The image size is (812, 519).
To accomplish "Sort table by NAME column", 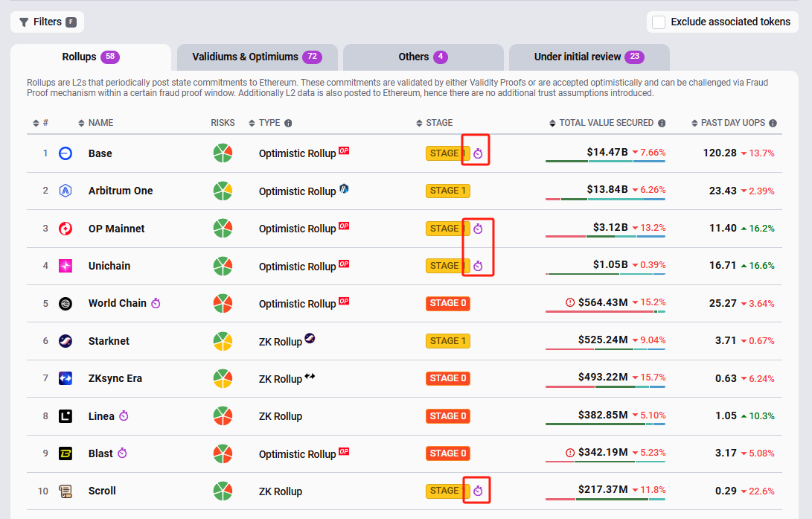I will click(96, 123).
